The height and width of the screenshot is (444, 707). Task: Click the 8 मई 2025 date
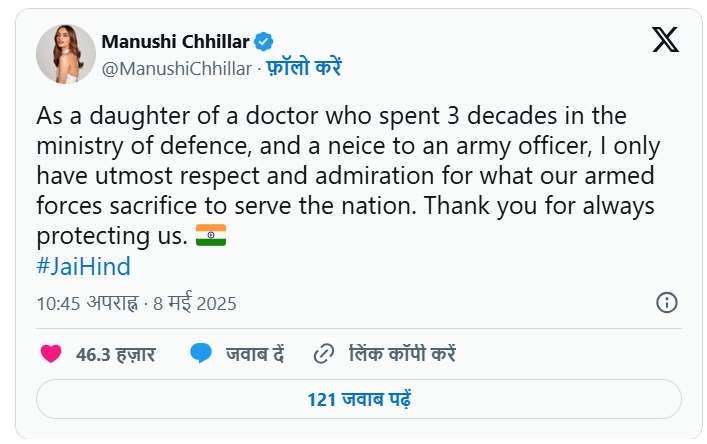click(x=194, y=302)
